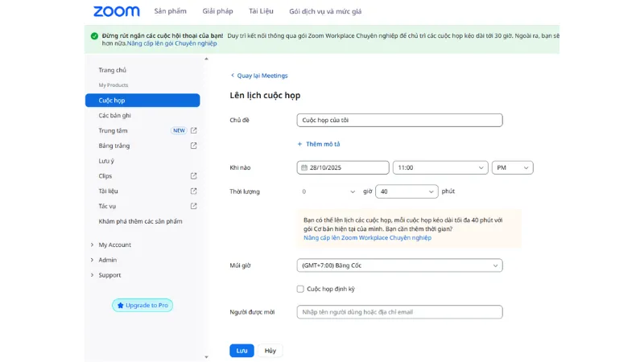Expand My Account in the sidebar
The image size is (644, 362).
click(114, 245)
